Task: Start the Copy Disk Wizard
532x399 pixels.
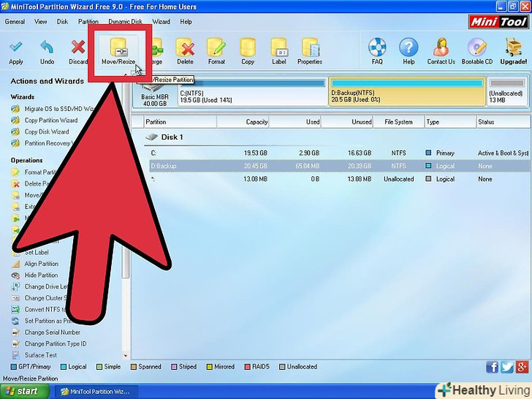Action: coord(40,132)
